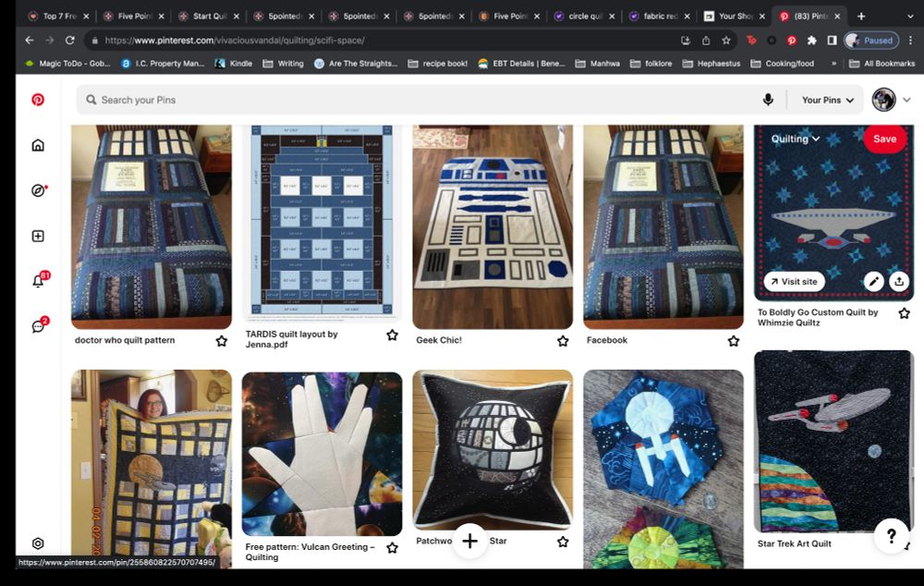
Task: Switch to Start Quil tab
Action: coord(209,16)
